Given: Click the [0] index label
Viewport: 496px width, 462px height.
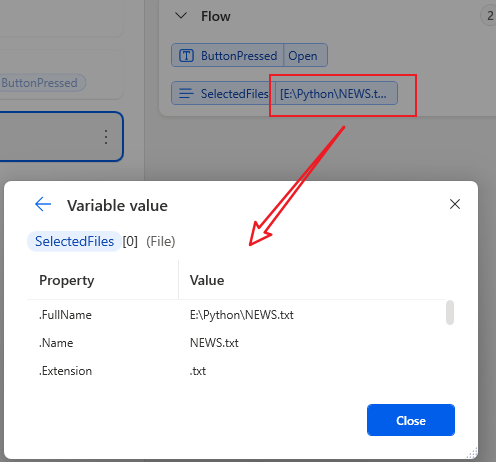Looking at the screenshot, I should click(130, 241).
